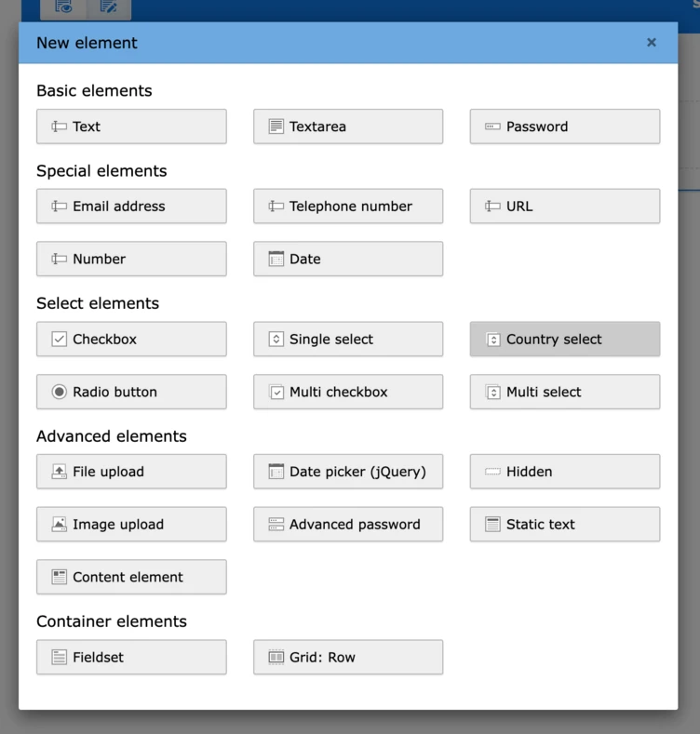
Task: Choose the Multi select element
Action: 565,392
